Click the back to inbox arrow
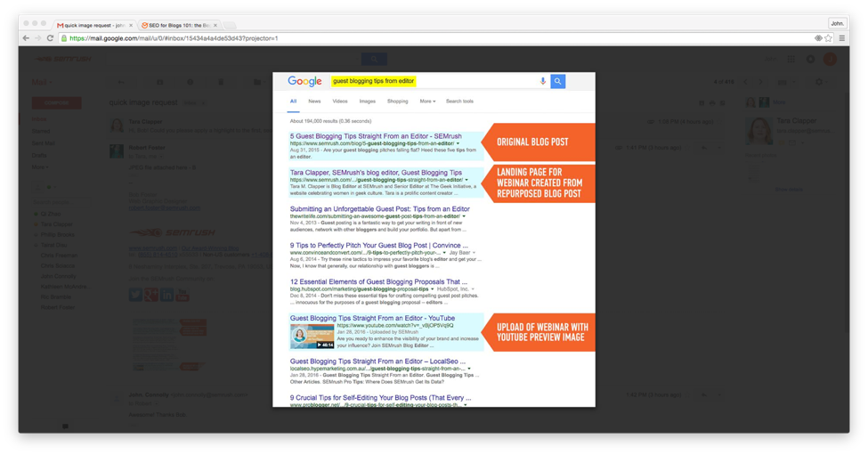868x455 pixels. coord(121,82)
